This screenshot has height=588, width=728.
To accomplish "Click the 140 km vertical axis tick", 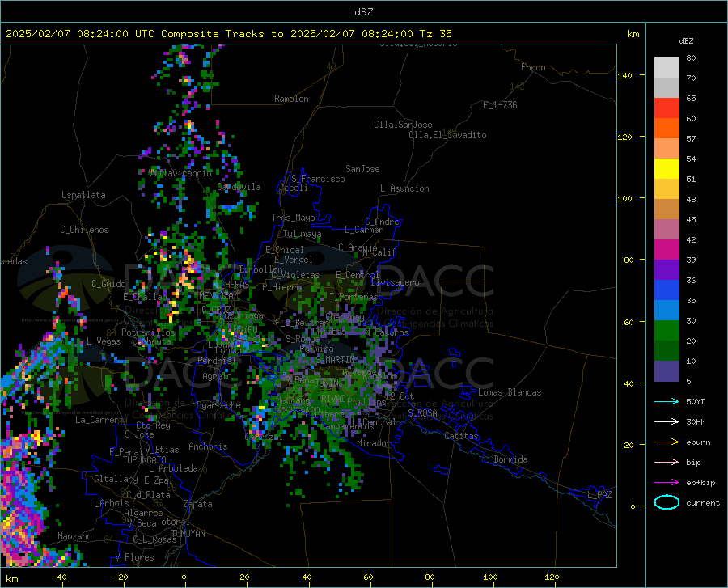I will tap(642, 75).
